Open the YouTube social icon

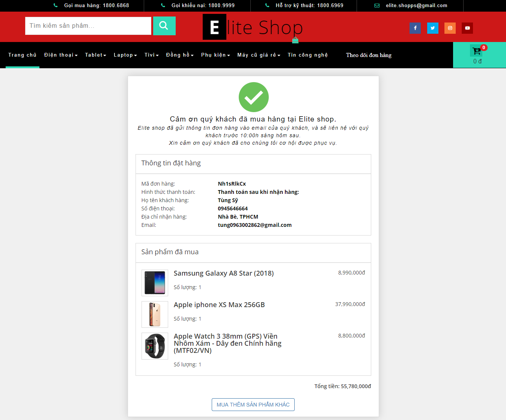467,28
